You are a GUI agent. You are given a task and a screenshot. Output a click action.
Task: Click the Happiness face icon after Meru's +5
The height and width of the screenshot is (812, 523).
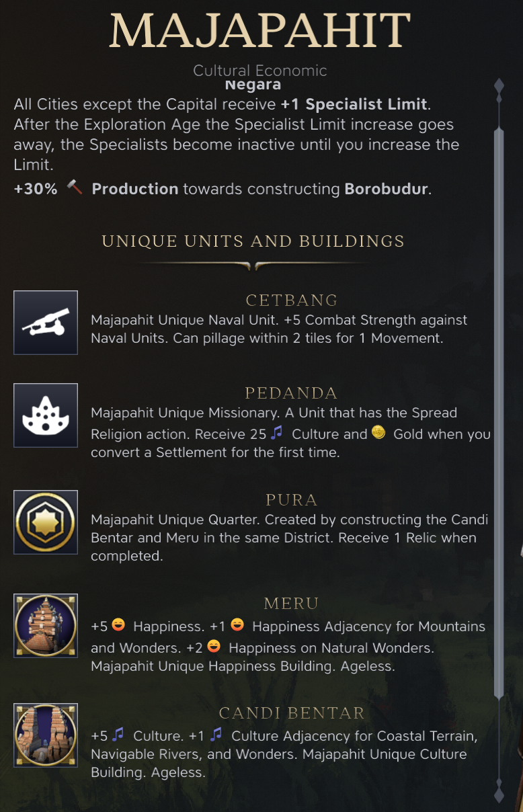click(x=118, y=626)
